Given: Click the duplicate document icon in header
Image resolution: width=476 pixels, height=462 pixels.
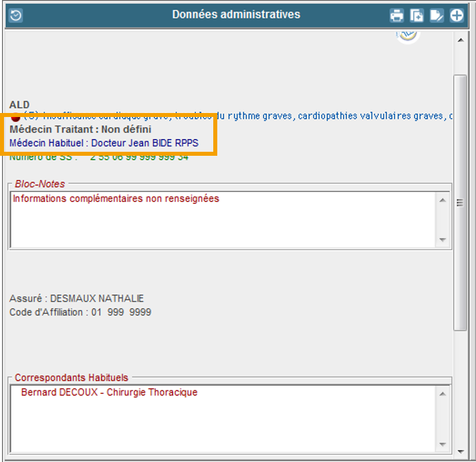Looking at the screenshot, I should [416, 15].
